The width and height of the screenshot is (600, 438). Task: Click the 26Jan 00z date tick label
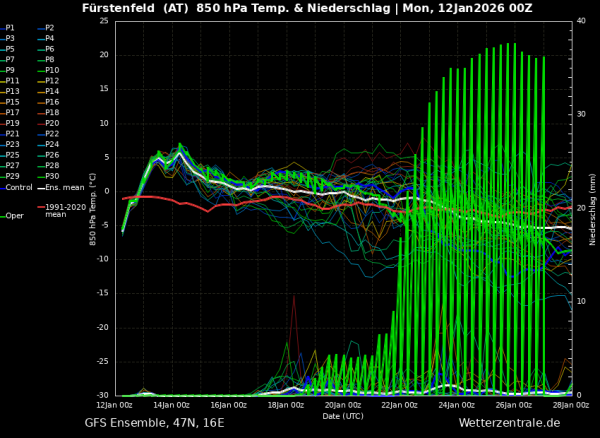pyautogui.click(x=514, y=405)
